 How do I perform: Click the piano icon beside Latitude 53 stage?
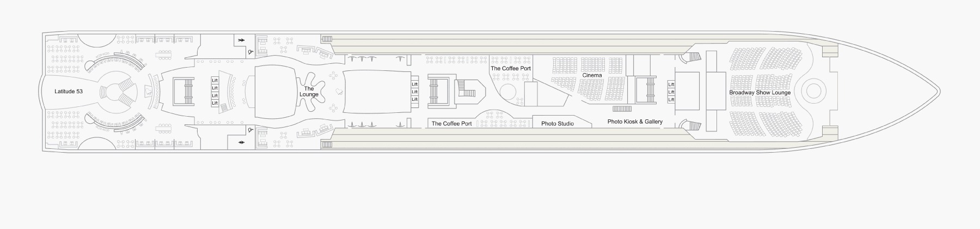tap(150, 92)
